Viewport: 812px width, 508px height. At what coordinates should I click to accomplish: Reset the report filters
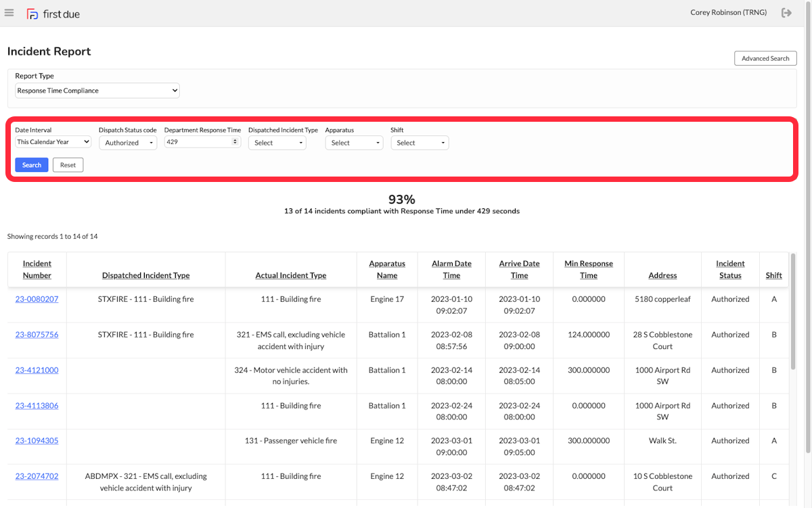[x=68, y=165]
